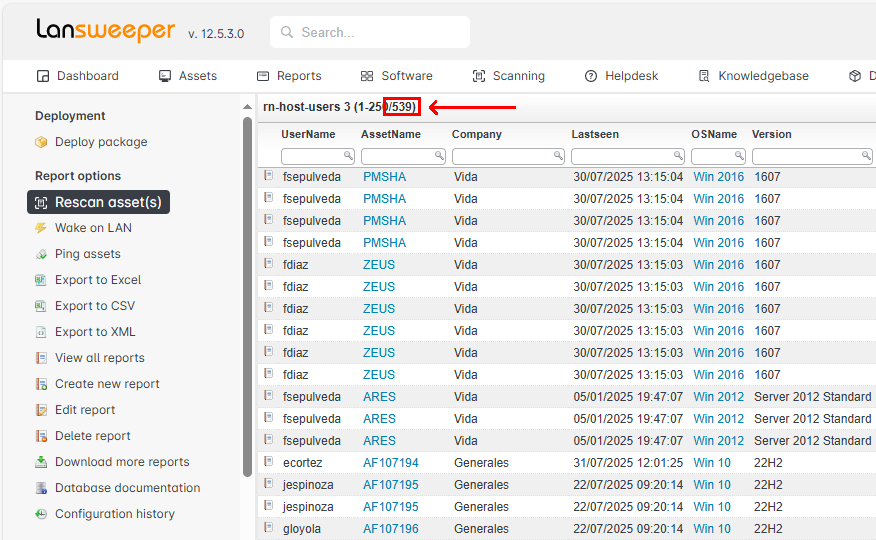The image size is (876, 540).
Task: Open the UserName column filter search
Action: click(x=348, y=156)
